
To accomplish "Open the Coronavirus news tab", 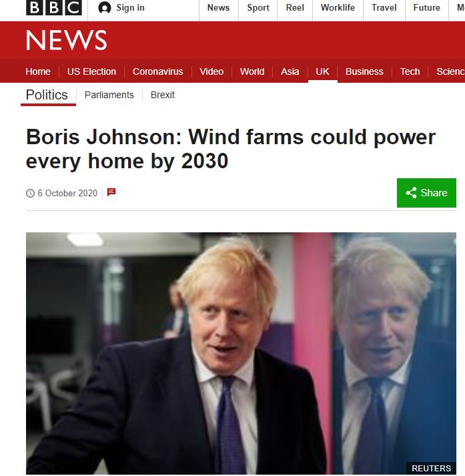I will point(157,71).
